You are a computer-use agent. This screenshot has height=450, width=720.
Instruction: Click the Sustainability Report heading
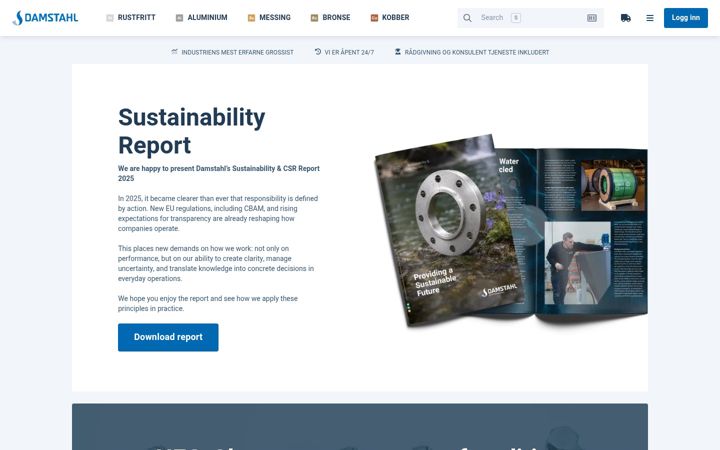click(191, 131)
